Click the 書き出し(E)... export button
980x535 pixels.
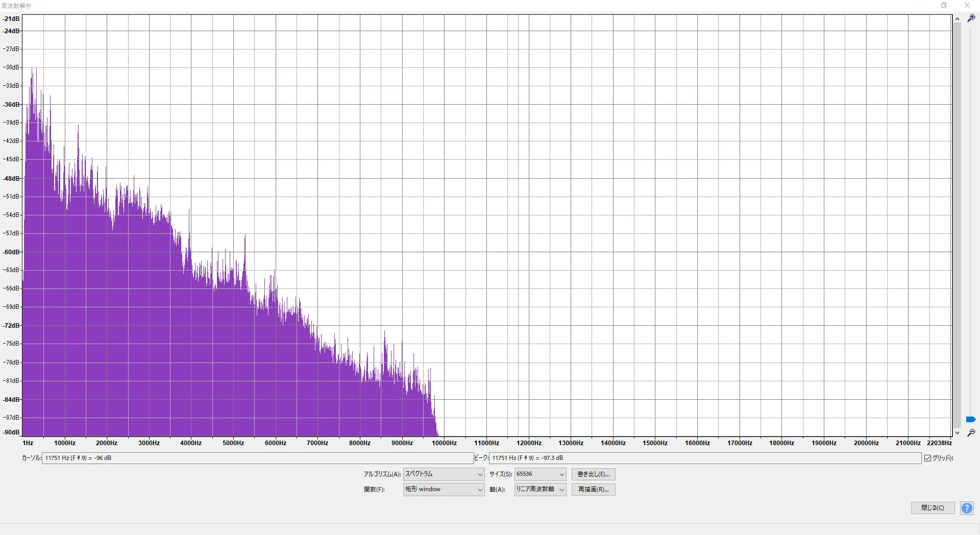pos(593,474)
